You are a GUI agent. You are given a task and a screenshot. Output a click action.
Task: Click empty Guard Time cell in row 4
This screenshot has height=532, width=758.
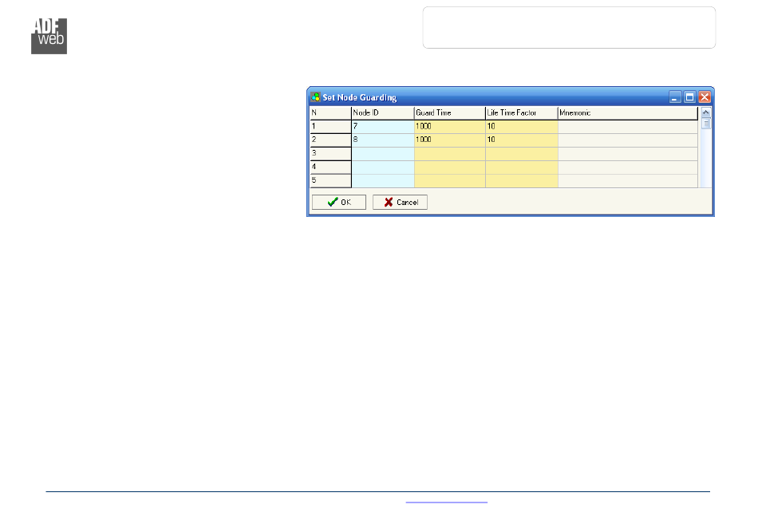(449, 167)
